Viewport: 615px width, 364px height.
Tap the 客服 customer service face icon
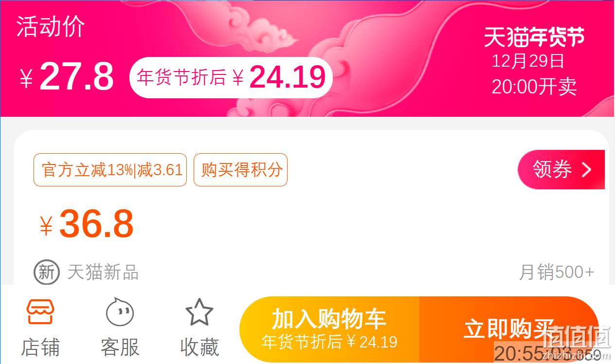click(120, 312)
